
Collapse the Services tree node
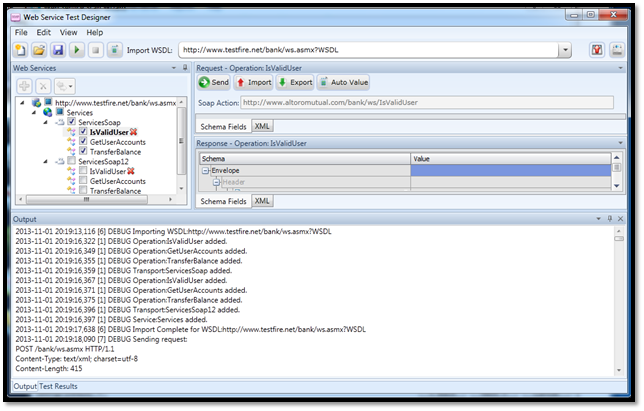pyautogui.click(x=35, y=112)
